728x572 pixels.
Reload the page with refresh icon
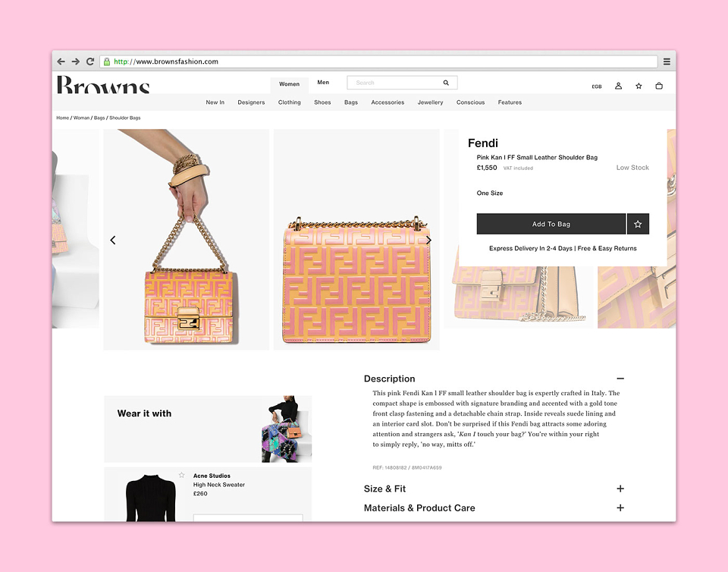tap(90, 61)
